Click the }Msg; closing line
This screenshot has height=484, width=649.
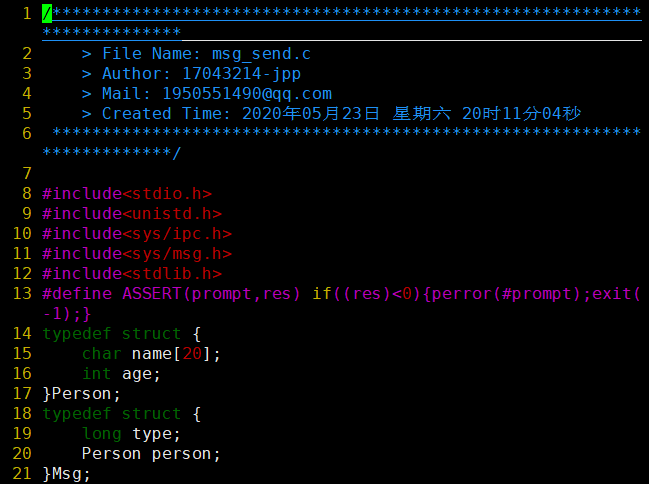coord(66,474)
